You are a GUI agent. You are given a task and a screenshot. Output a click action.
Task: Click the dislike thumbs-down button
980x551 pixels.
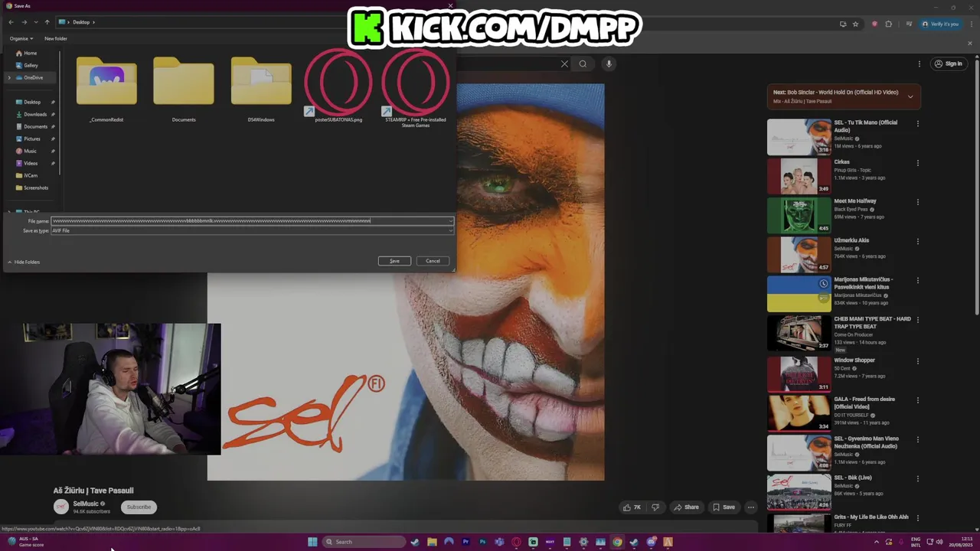click(x=655, y=507)
